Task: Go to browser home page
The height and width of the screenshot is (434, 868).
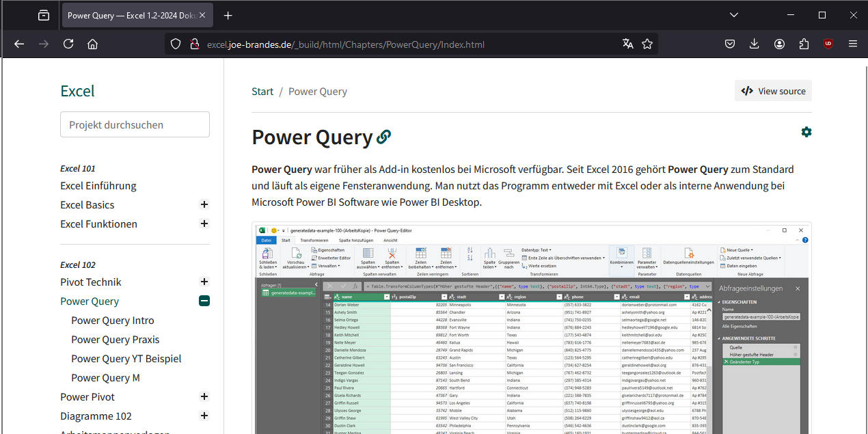Action: pyautogui.click(x=93, y=44)
